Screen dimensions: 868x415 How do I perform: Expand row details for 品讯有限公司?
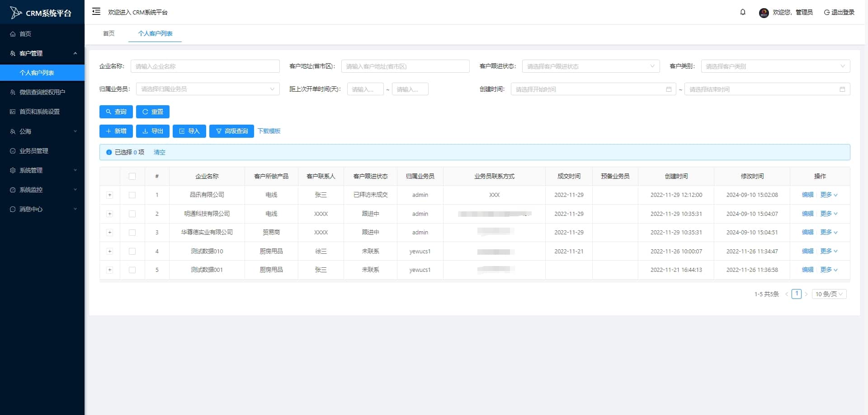[x=109, y=195]
